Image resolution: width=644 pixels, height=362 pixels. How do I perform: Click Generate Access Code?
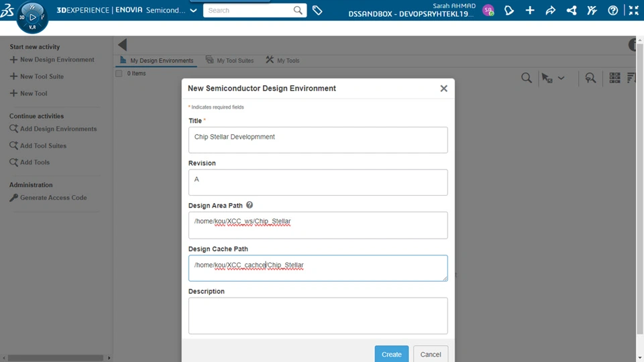tap(48, 197)
